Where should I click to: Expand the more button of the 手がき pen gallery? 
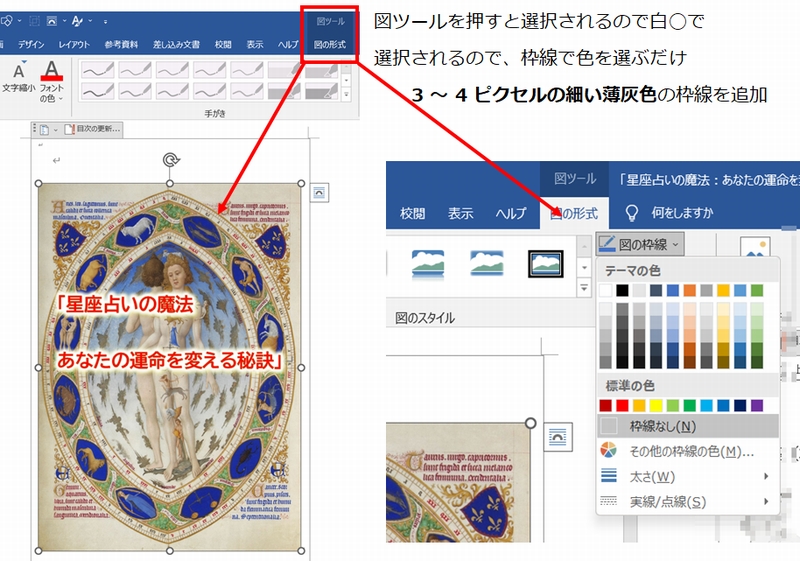coord(346,94)
